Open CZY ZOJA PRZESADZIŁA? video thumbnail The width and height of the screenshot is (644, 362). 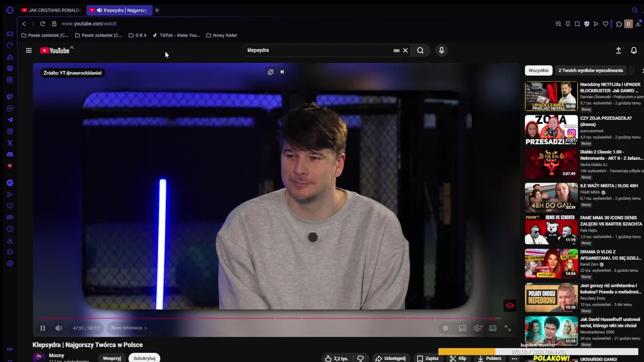click(x=551, y=130)
